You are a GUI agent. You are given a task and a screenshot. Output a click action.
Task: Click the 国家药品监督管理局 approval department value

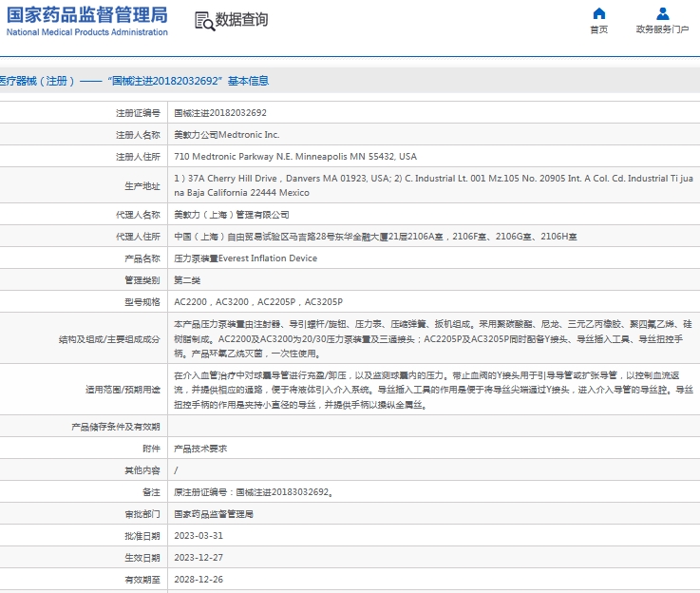click(x=214, y=514)
